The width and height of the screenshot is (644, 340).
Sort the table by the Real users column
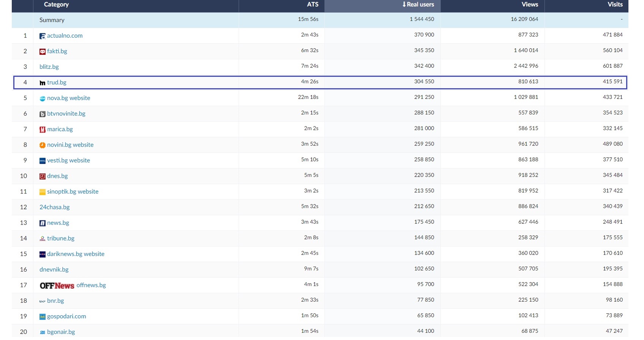coord(418,5)
